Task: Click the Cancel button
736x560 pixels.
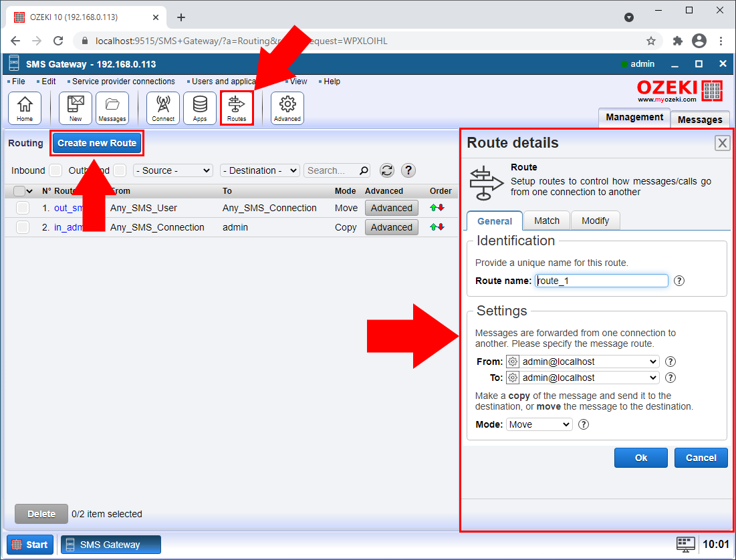Action: [701, 458]
